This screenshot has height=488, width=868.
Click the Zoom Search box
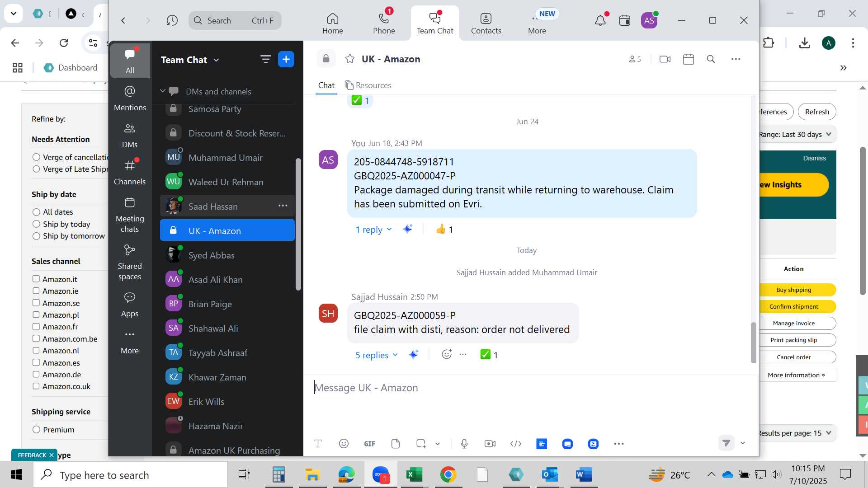tap(235, 20)
